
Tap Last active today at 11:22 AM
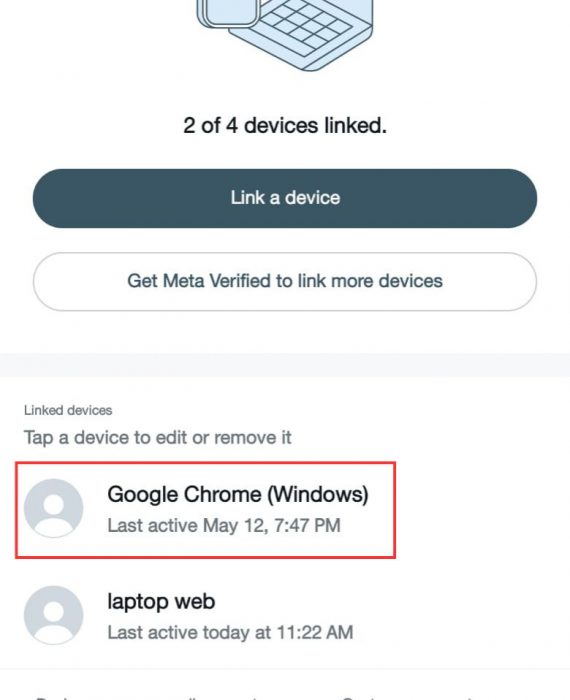[x=230, y=633]
